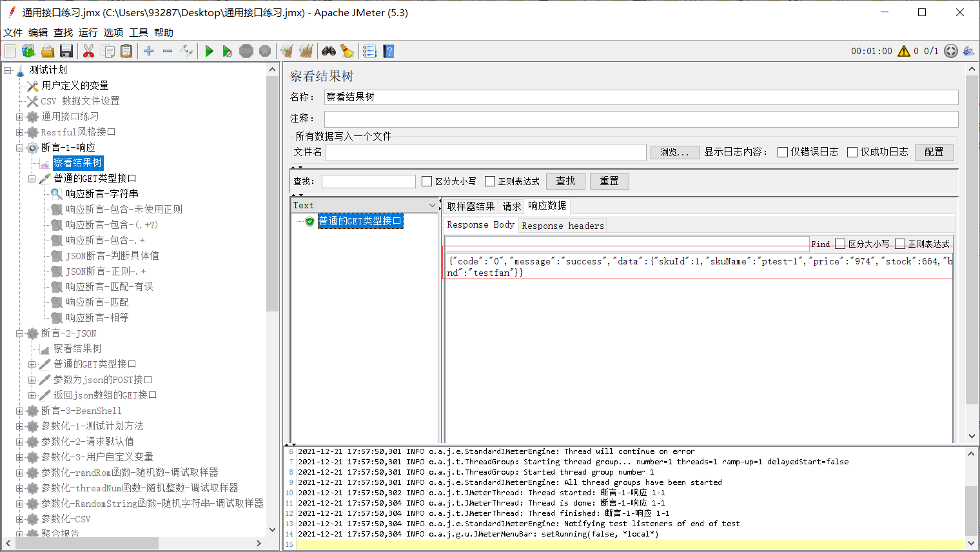Image resolution: width=980 pixels, height=552 pixels.
Task: Click the test plan tree horizontal scrollbar
Action: tap(86, 544)
